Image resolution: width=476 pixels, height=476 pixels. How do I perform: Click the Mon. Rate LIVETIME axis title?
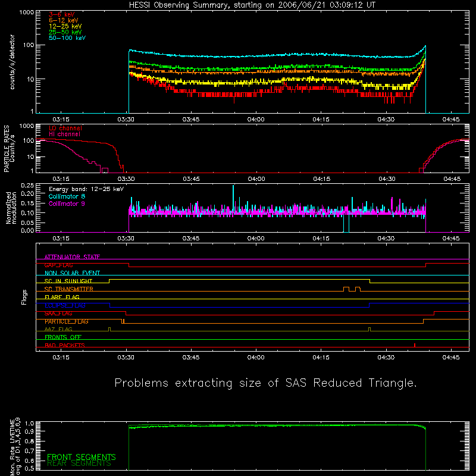15,446
